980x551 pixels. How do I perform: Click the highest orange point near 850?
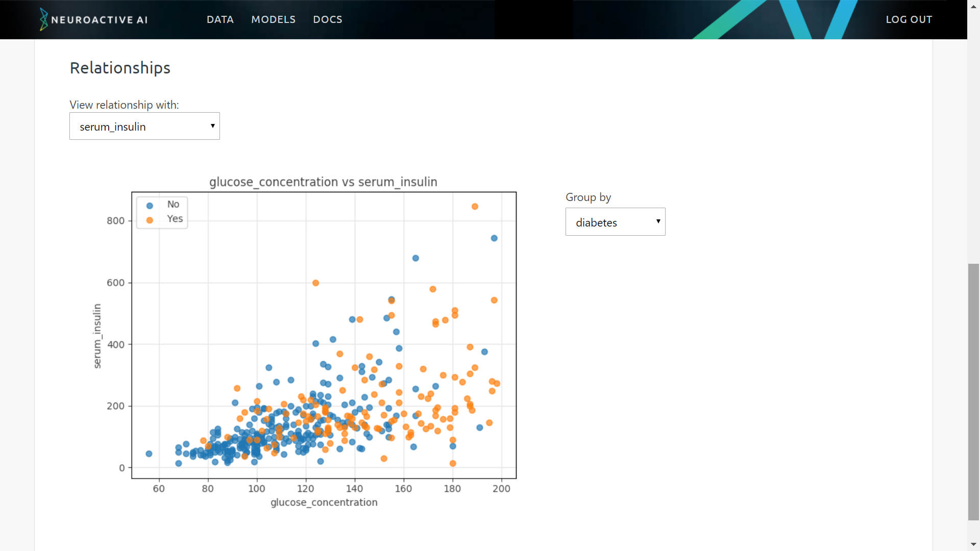click(475, 207)
